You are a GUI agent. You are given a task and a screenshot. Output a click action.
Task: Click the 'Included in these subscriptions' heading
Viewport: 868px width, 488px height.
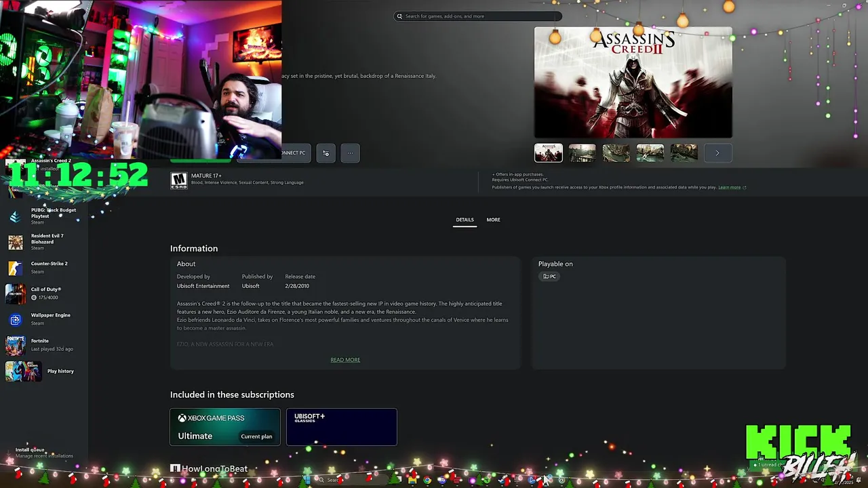coord(232,394)
